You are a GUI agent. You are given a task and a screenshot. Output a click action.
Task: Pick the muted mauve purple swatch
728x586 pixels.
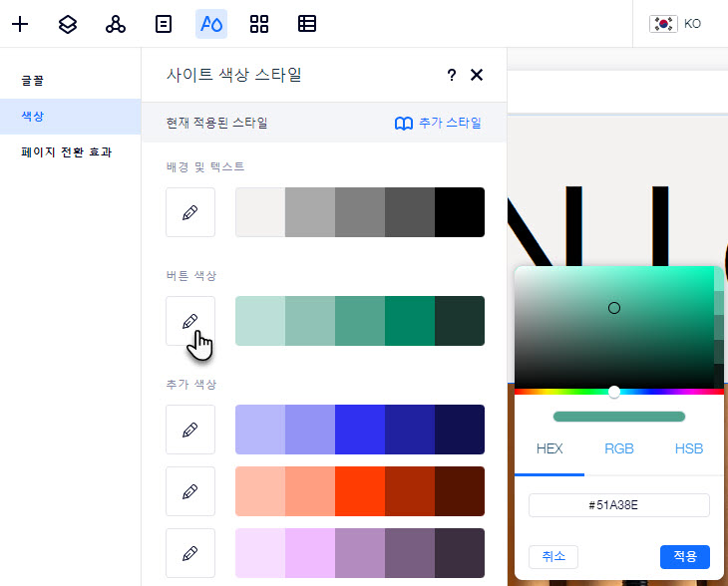(x=360, y=552)
